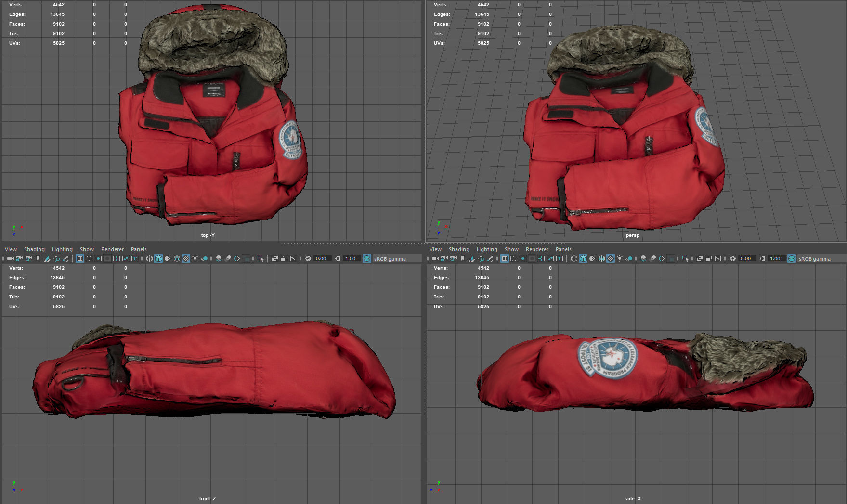Enable Smooth Shade All in front -Z panel
Viewport: 847px width, 504px height.
(x=158, y=258)
